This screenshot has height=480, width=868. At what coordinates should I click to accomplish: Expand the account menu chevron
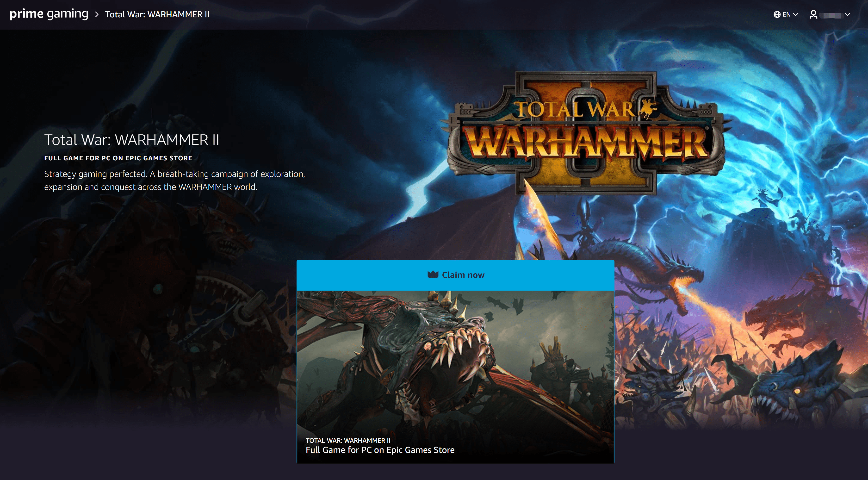(847, 14)
